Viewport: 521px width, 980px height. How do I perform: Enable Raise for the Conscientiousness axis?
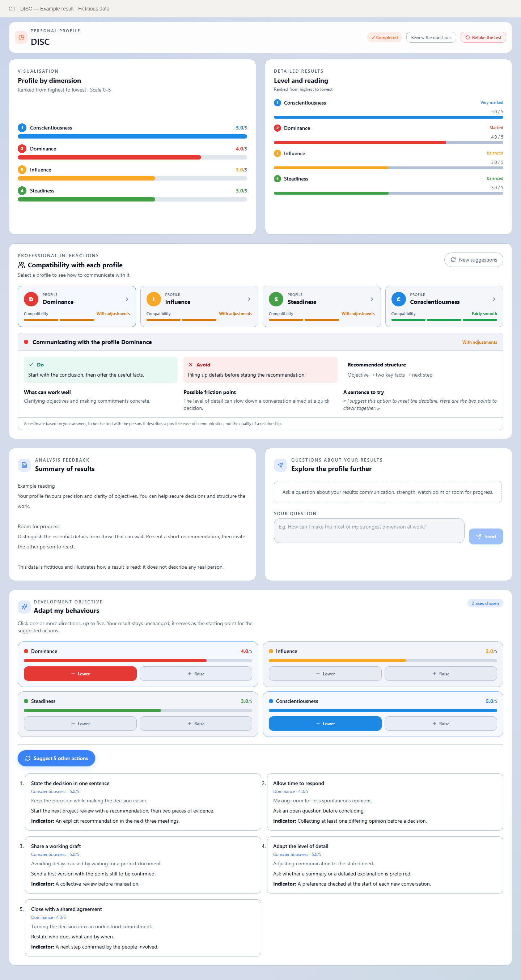(441, 723)
